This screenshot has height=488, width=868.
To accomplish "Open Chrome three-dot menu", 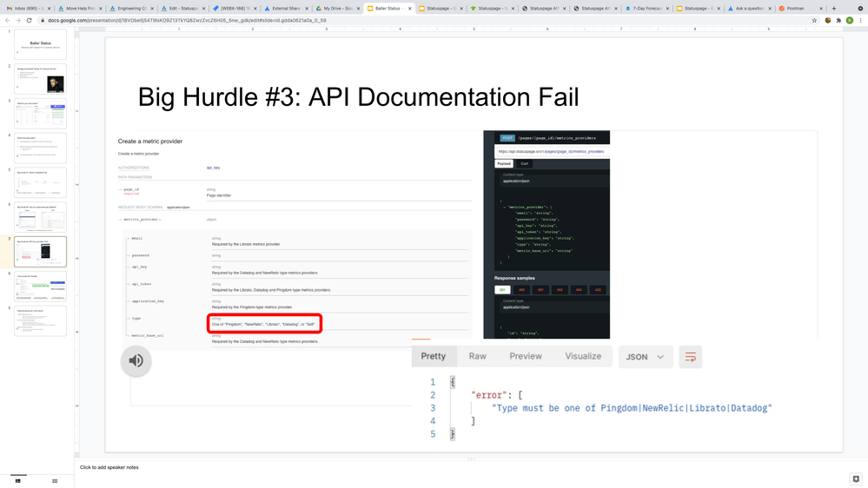I will pos(861,21).
